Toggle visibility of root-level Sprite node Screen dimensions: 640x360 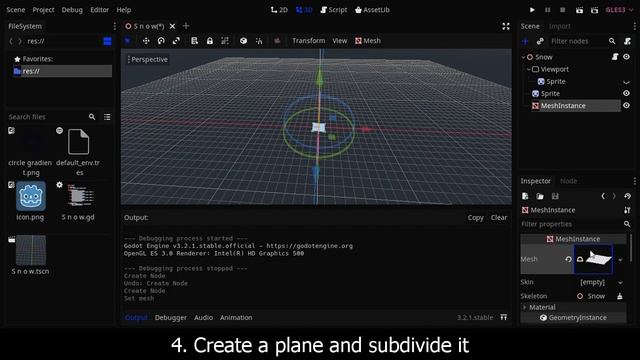[x=626, y=93]
